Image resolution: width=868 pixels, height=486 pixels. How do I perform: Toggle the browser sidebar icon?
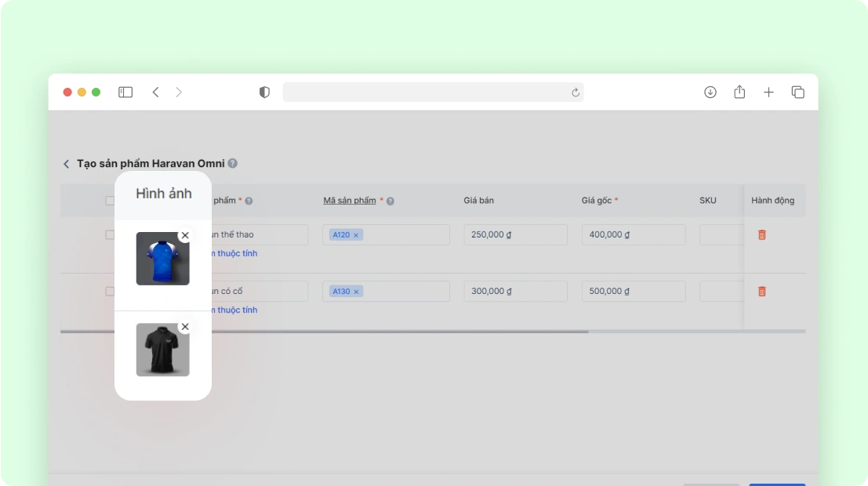(125, 92)
